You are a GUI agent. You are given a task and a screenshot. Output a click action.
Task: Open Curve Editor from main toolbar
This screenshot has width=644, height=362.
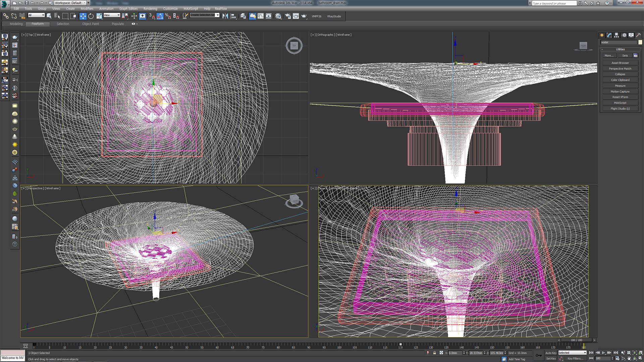(261, 16)
